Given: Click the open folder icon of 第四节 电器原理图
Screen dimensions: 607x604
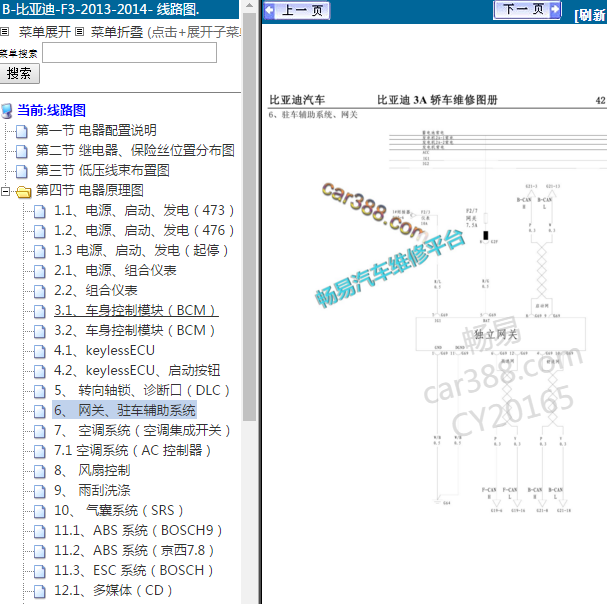Looking at the screenshot, I should click(x=24, y=191).
